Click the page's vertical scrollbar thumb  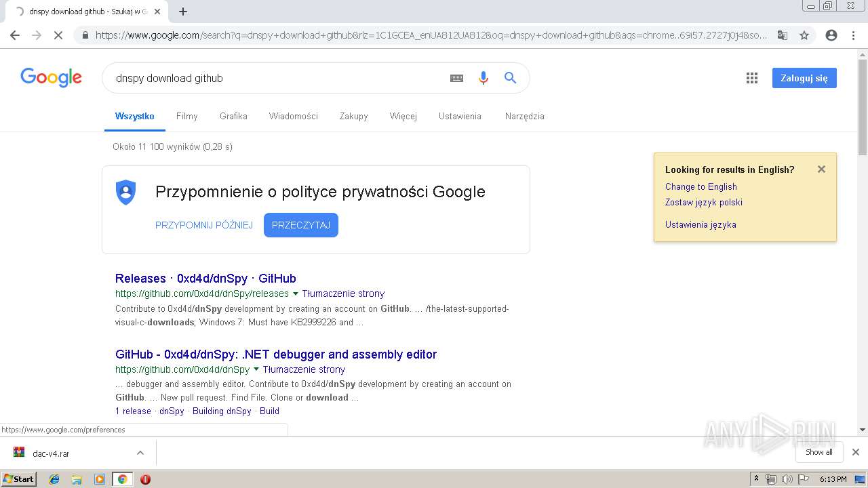pyautogui.click(x=863, y=107)
